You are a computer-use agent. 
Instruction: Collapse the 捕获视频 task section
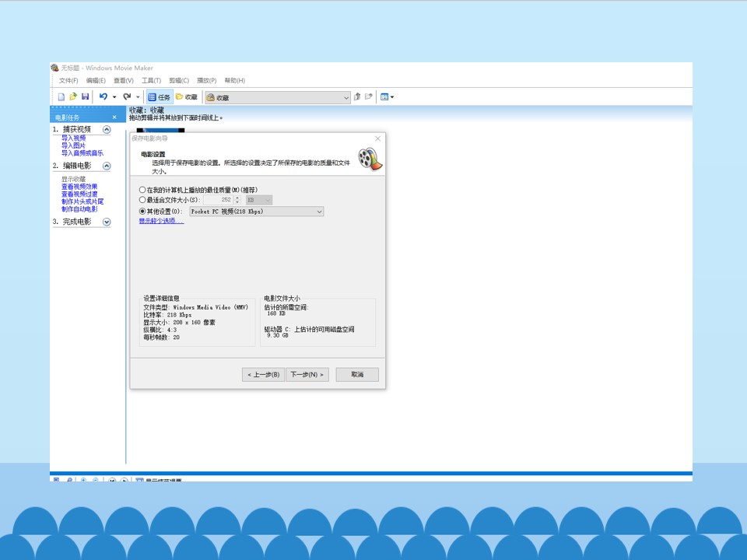point(107,130)
